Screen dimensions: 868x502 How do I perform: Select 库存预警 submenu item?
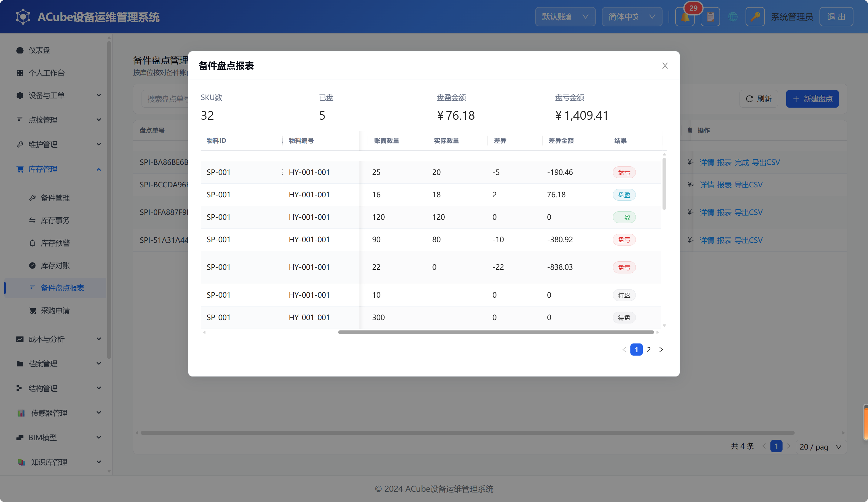click(x=55, y=243)
